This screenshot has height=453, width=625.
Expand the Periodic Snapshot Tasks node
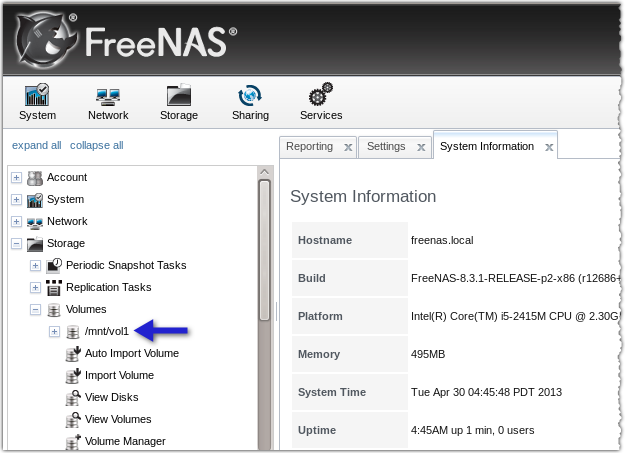[x=35, y=266]
